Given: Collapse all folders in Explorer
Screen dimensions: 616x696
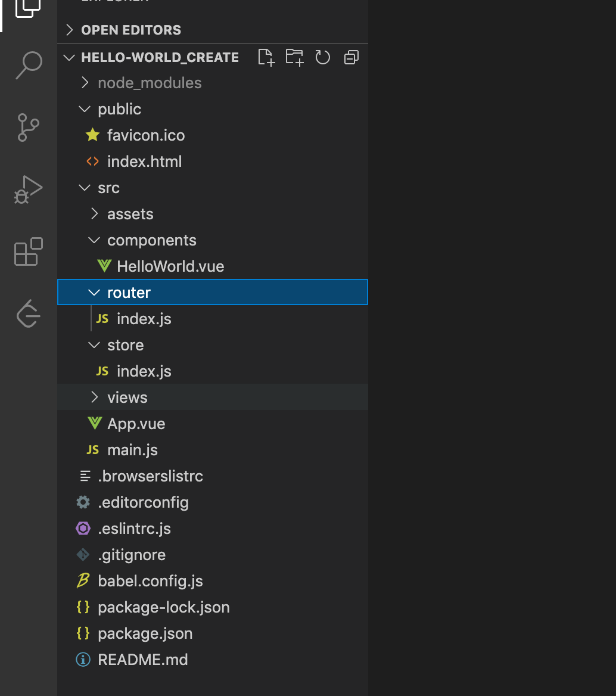Looking at the screenshot, I should click(351, 57).
